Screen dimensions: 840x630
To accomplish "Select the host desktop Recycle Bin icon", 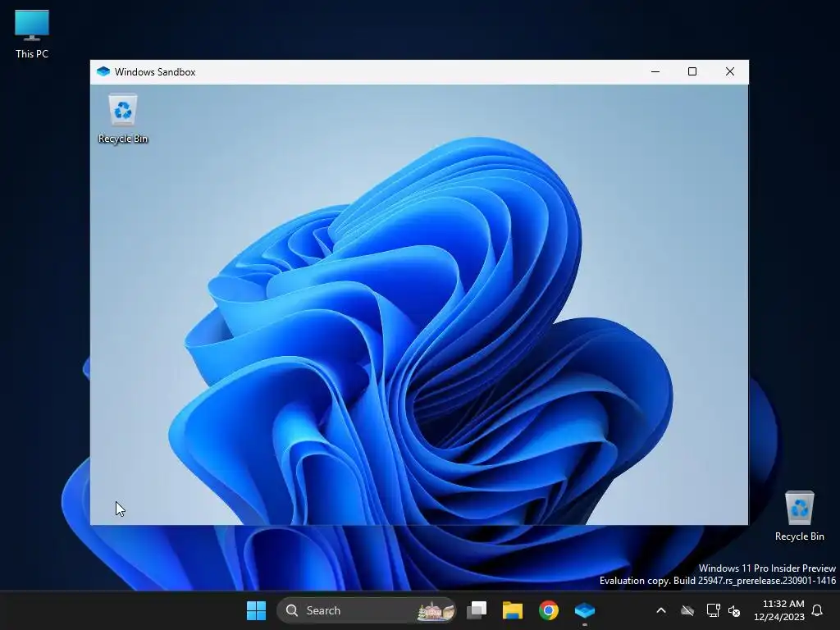I will [x=799, y=517].
